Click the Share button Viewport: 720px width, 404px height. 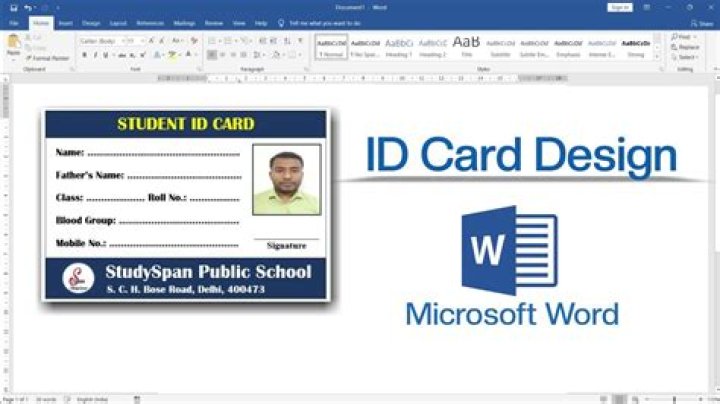pyautogui.click(x=703, y=23)
